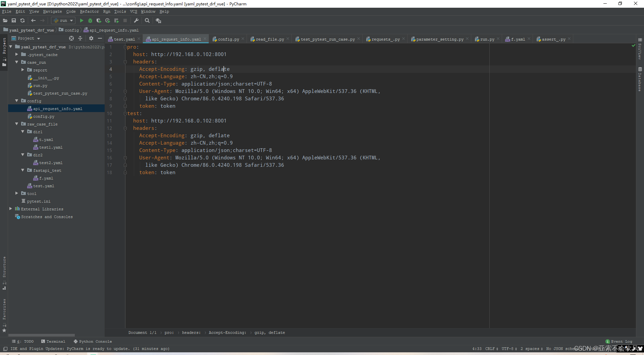Expand External Libraries node

point(11,209)
